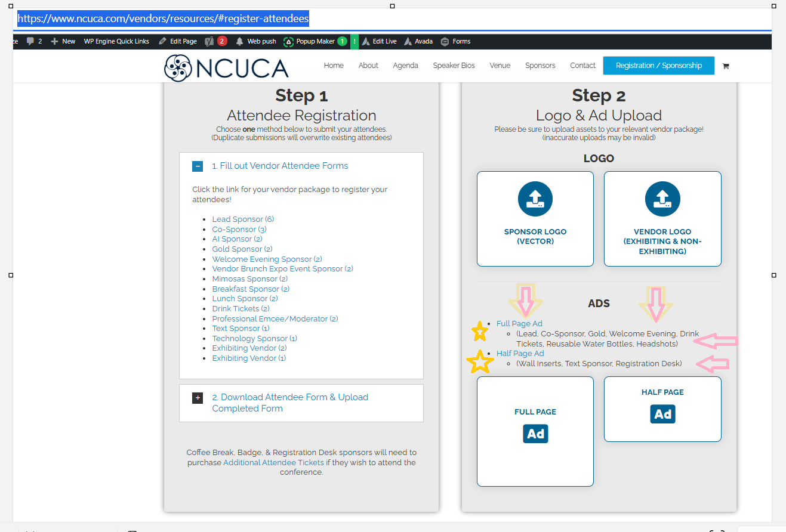The width and height of the screenshot is (786, 532).
Task: Open the Mimosas Sponsor (2) link
Action: pyautogui.click(x=250, y=279)
